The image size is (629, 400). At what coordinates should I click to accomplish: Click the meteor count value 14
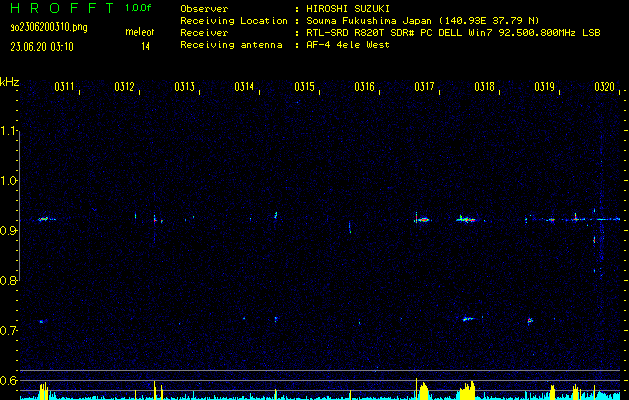(146, 46)
